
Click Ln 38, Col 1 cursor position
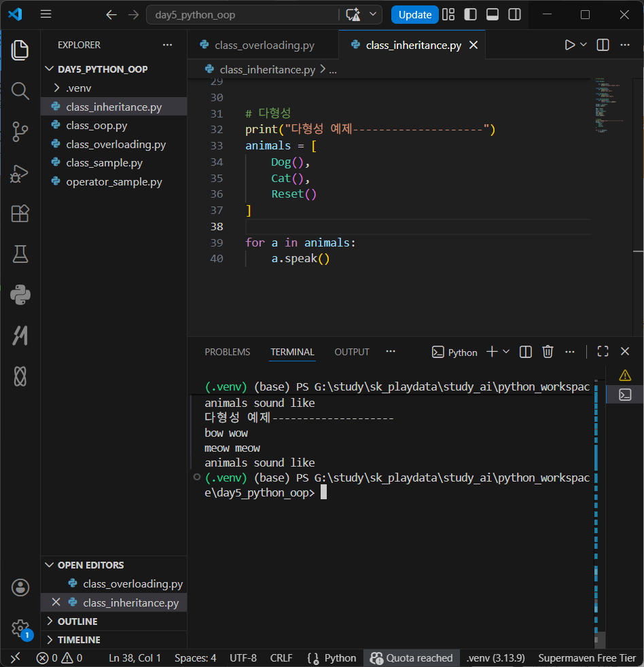[x=135, y=658]
